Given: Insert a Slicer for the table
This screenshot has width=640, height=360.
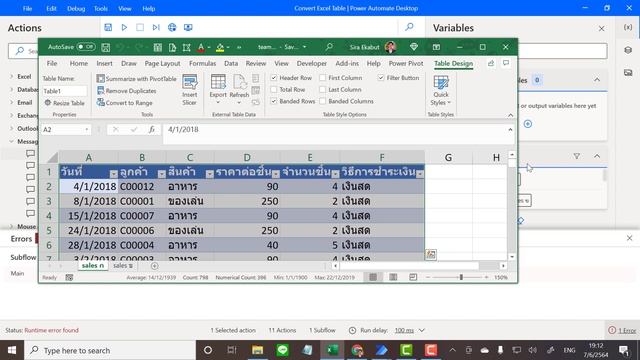Looking at the screenshot, I should point(189,90).
